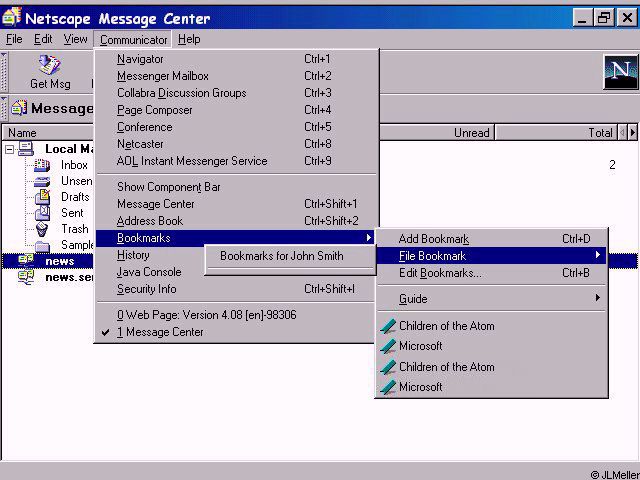Click the Get Msg toolbar icon
This screenshot has width=640, height=480.
coord(49,65)
